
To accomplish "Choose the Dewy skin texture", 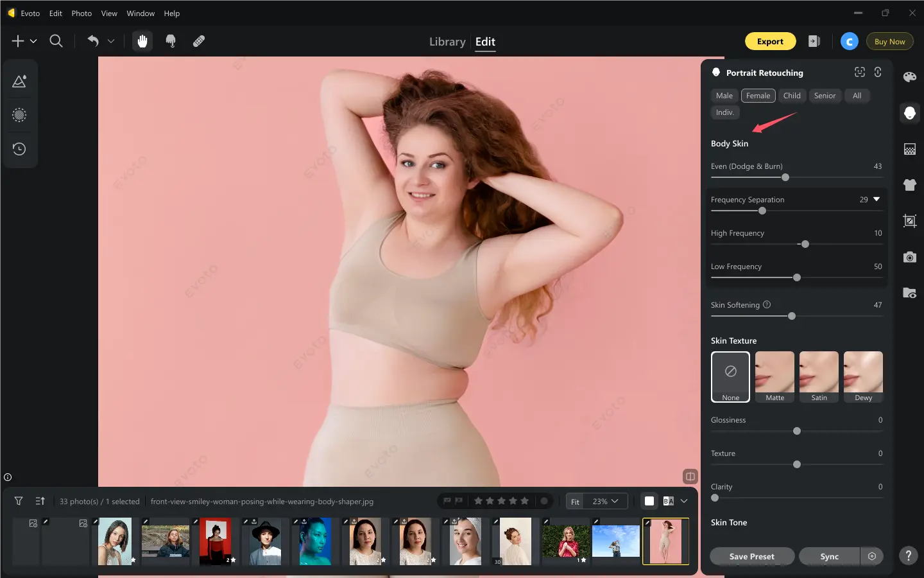I will 863,377.
